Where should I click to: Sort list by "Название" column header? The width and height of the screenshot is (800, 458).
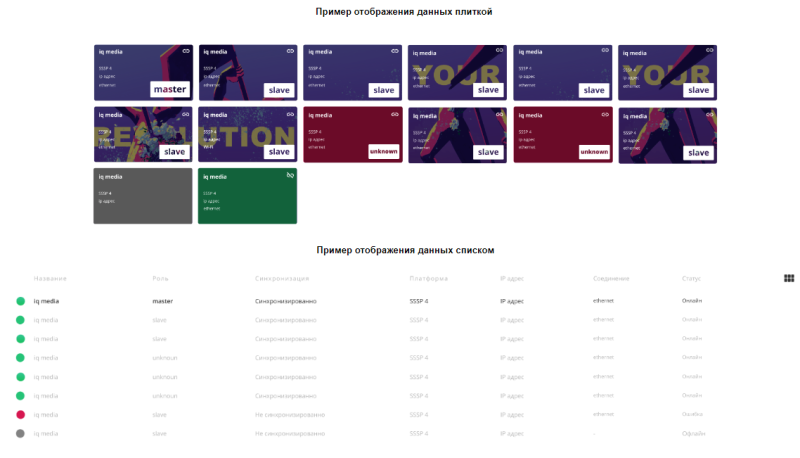pyautogui.click(x=50, y=279)
